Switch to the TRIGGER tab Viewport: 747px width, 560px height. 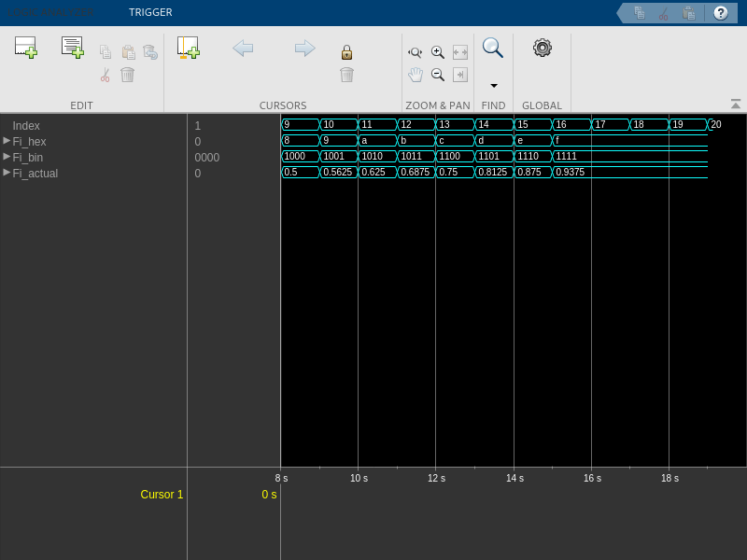click(x=150, y=12)
